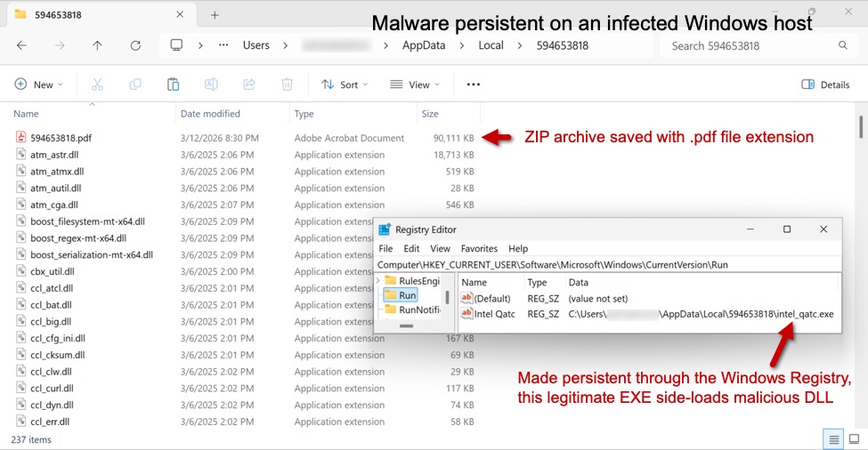Viewport: 868px width, 450px height.
Task: Open the New item dropdown
Action: (39, 84)
